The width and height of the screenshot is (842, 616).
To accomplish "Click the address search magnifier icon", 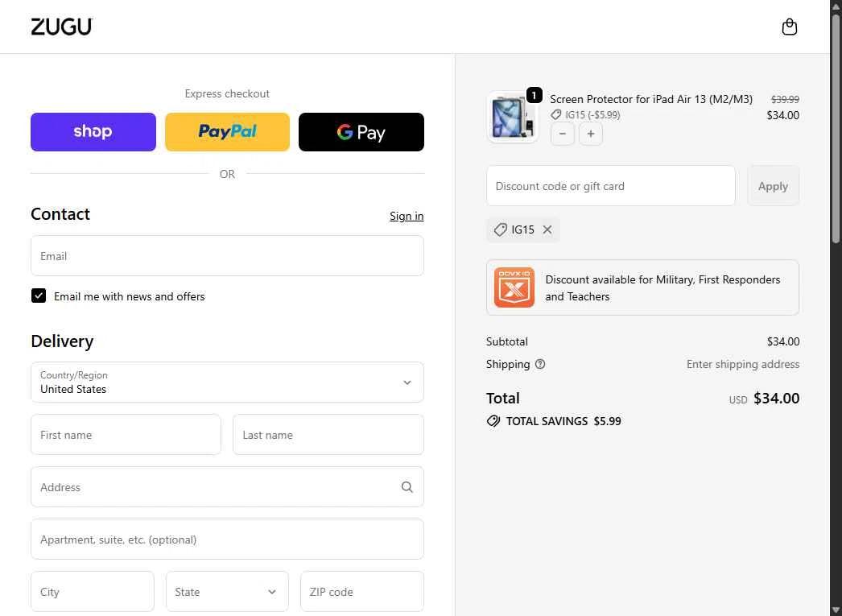I will coord(407,487).
